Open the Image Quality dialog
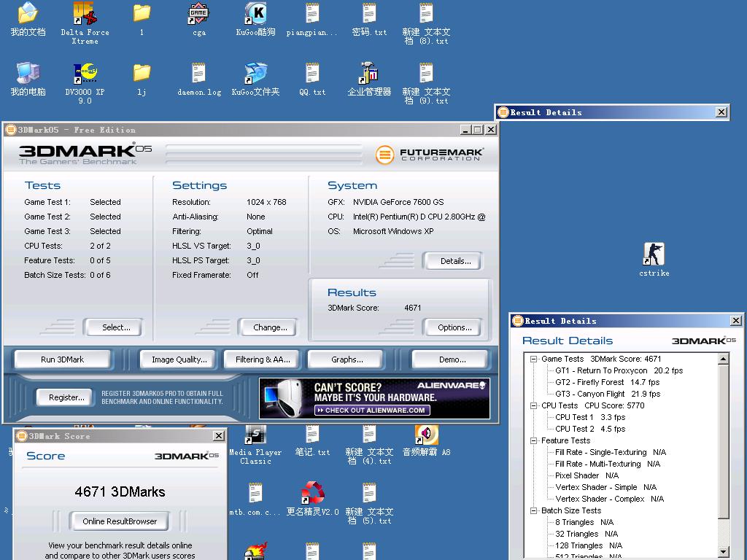 coord(179,359)
